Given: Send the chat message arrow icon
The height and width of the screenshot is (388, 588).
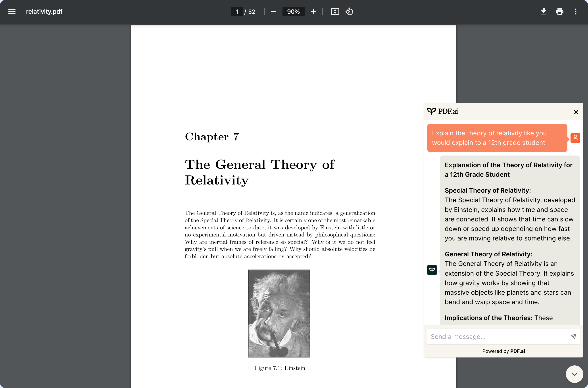Looking at the screenshot, I should coord(573,336).
